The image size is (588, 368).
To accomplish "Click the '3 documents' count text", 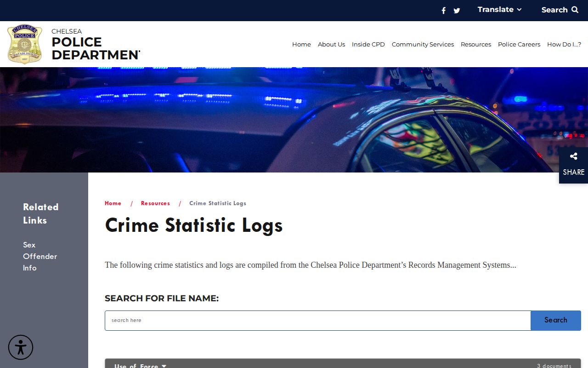I will tap(554, 366).
